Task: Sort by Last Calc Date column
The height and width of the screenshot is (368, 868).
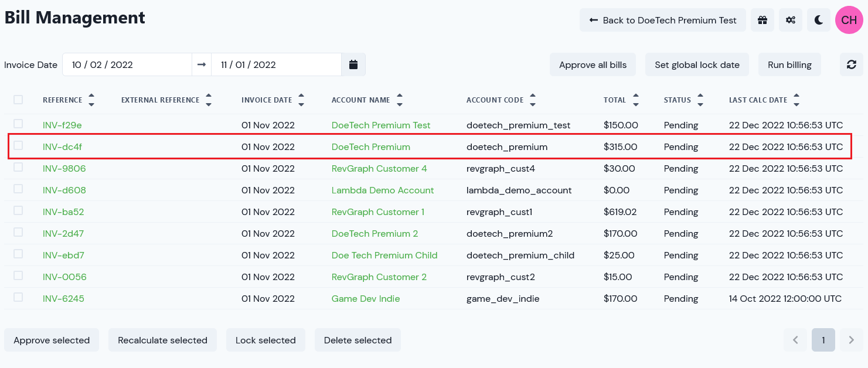Action: coord(796,100)
